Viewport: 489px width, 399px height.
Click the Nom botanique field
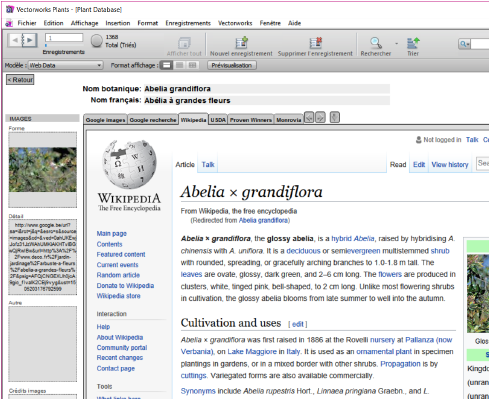266,89
